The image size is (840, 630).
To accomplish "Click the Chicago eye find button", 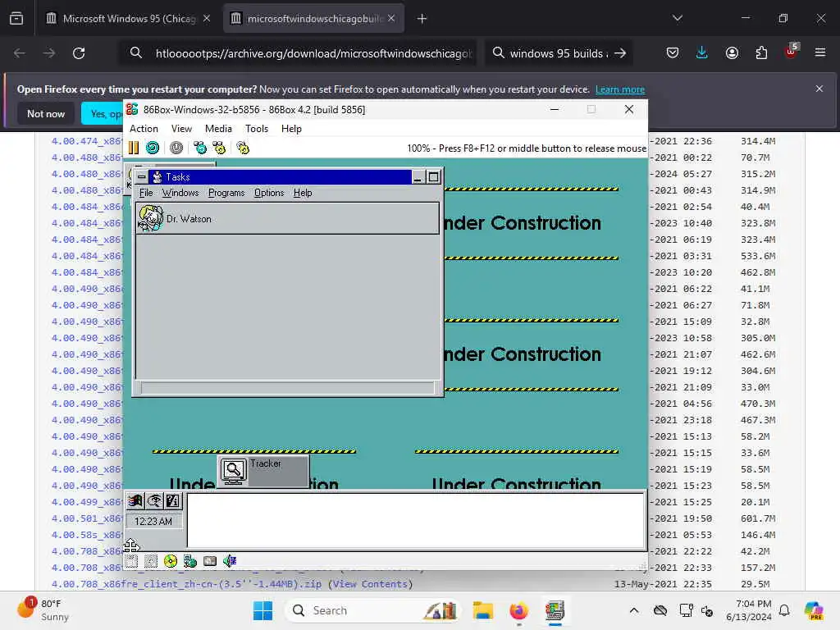I will [154, 501].
